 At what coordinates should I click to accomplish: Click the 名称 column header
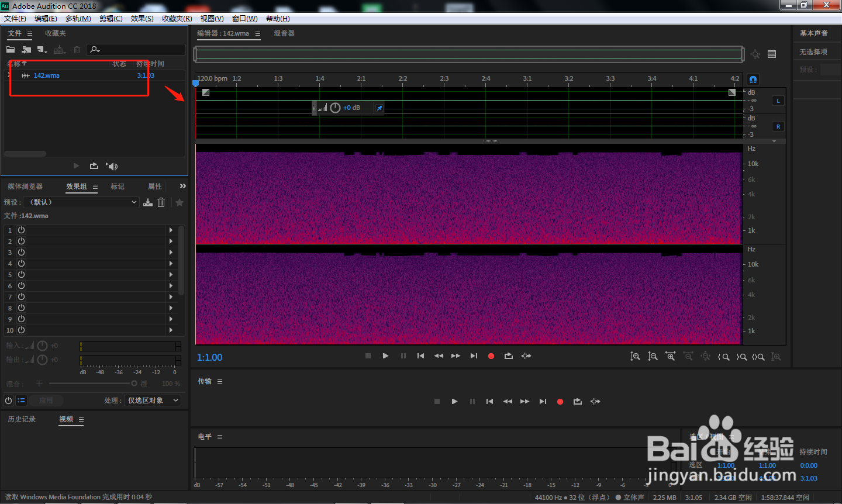coord(14,64)
